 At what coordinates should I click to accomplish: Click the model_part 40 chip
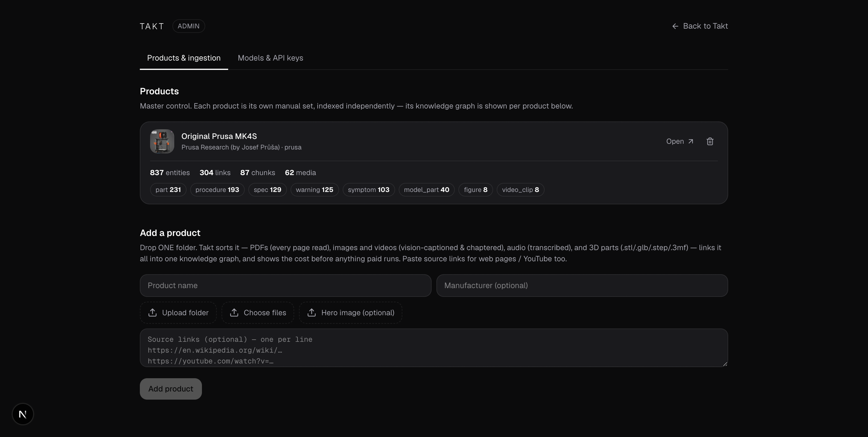[x=426, y=190]
